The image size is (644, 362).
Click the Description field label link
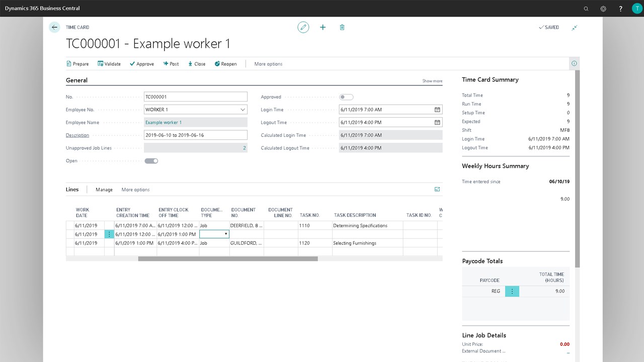tap(77, 135)
